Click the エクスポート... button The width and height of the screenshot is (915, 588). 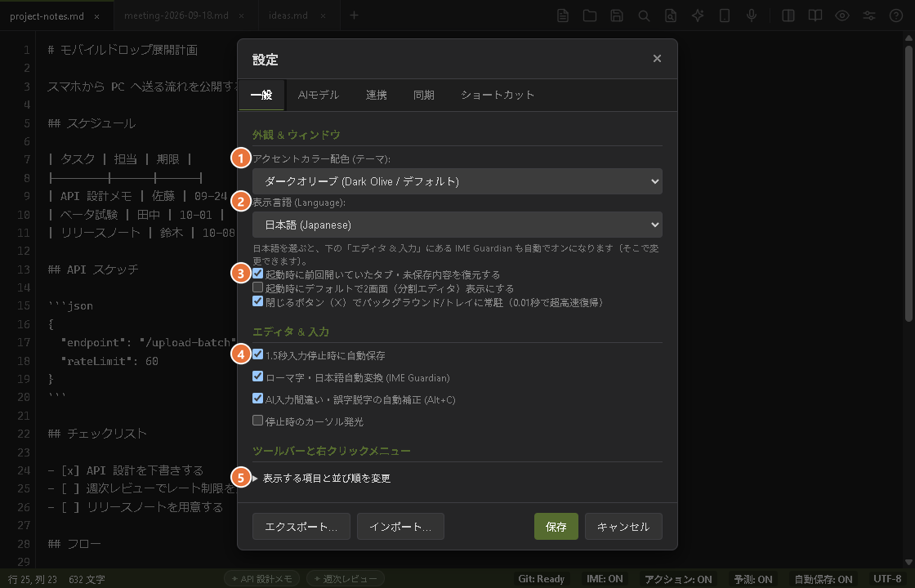click(x=301, y=527)
